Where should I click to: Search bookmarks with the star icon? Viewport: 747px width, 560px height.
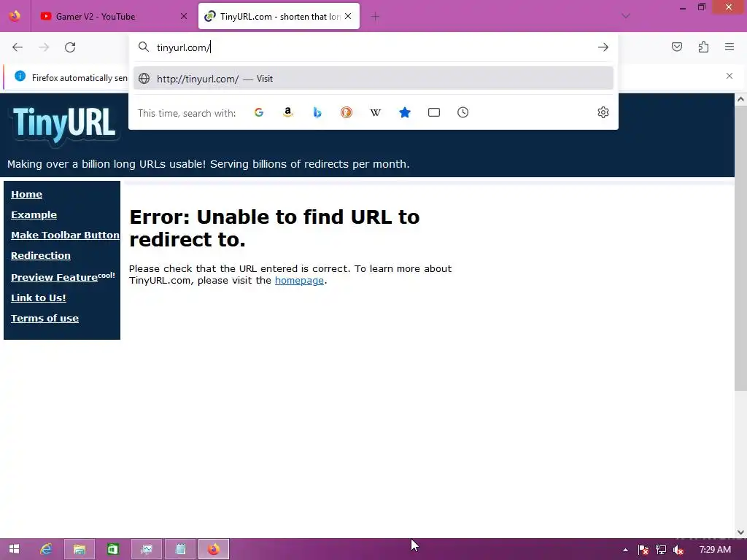[404, 112]
